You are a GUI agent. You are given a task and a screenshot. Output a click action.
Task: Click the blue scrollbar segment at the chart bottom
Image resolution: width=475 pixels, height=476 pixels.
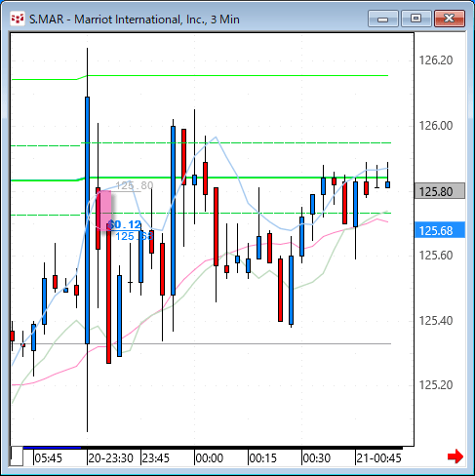pos(52,448)
